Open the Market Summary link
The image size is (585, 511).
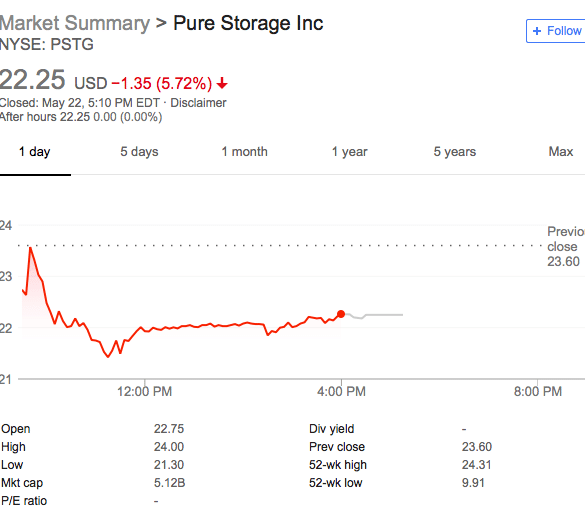pos(75,23)
